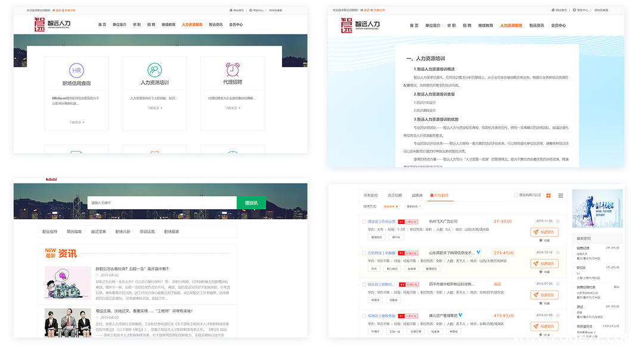Click the home icon in top-left page's utility bar
The height and width of the screenshot is (352, 644).
[x=231, y=10]
